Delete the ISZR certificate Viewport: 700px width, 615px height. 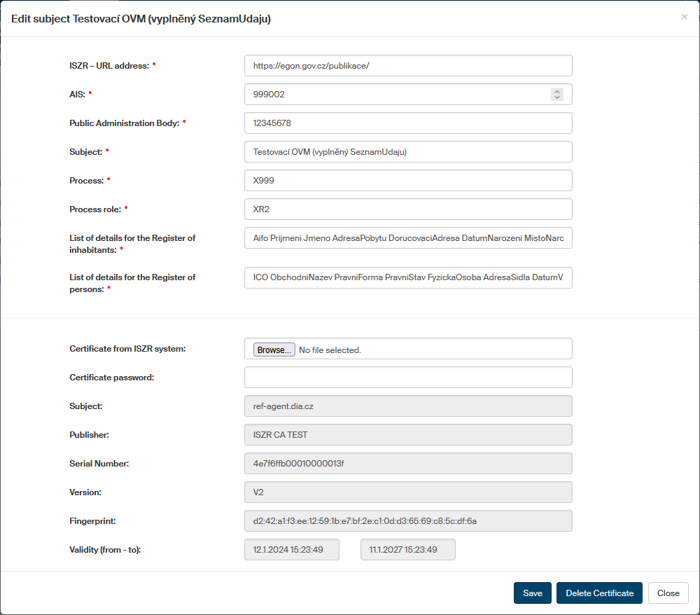pyautogui.click(x=599, y=593)
